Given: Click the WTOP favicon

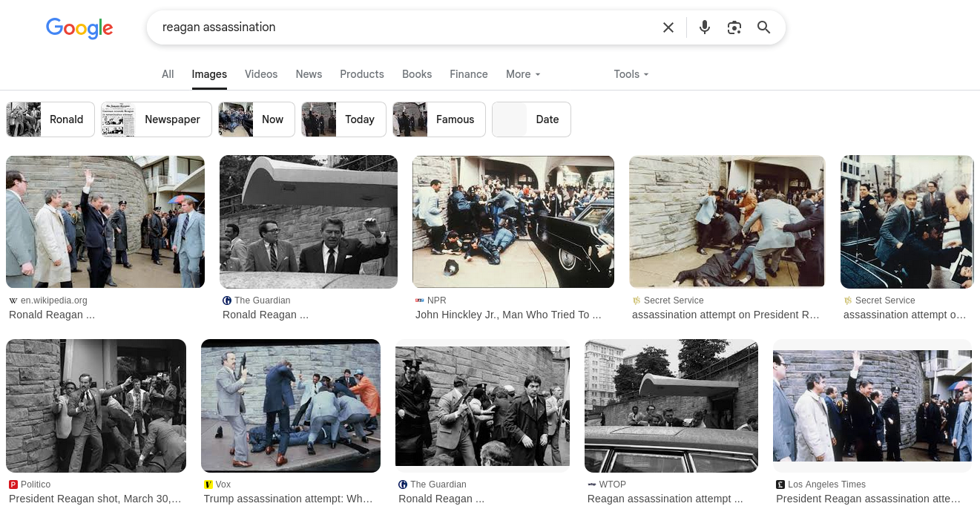Looking at the screenshot, I should click(x=592, y=485).
